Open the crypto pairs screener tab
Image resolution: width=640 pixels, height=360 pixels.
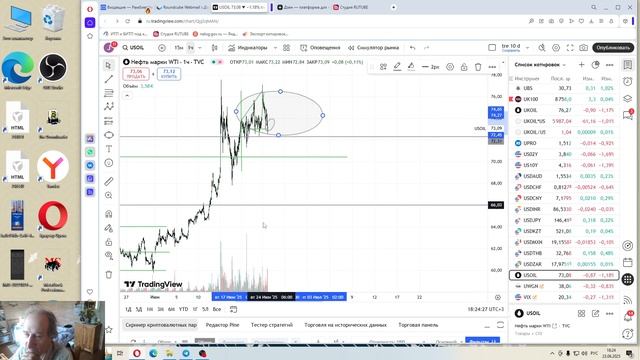tap(161, 325)
